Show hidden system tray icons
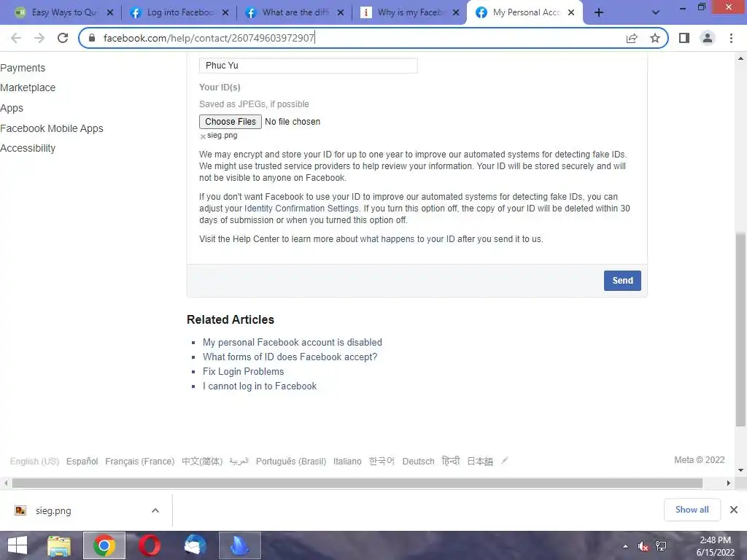747x560 pixels. (625, 546)
